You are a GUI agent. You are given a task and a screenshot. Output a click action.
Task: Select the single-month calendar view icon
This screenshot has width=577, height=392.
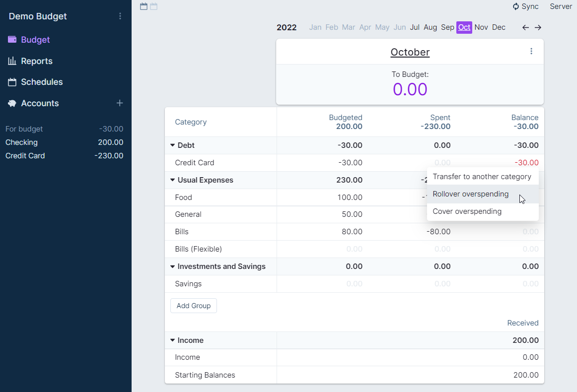pos(144,6)
